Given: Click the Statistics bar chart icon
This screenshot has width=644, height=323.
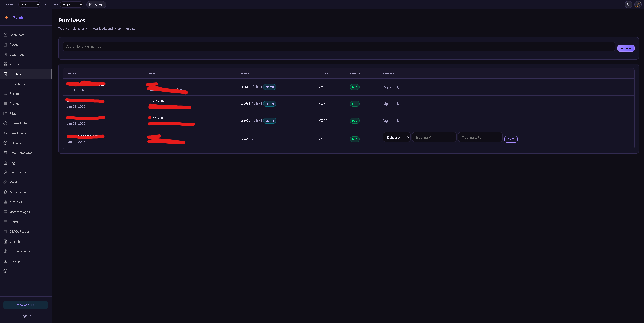Looking at the screenshot, I should pyautogui.click(x=5, y=202).
